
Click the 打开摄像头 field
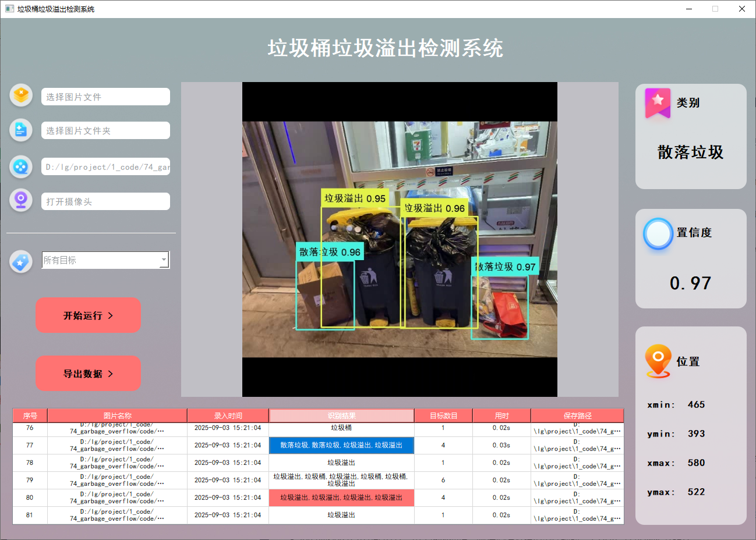pyautogui.click(x=105, y=201)
